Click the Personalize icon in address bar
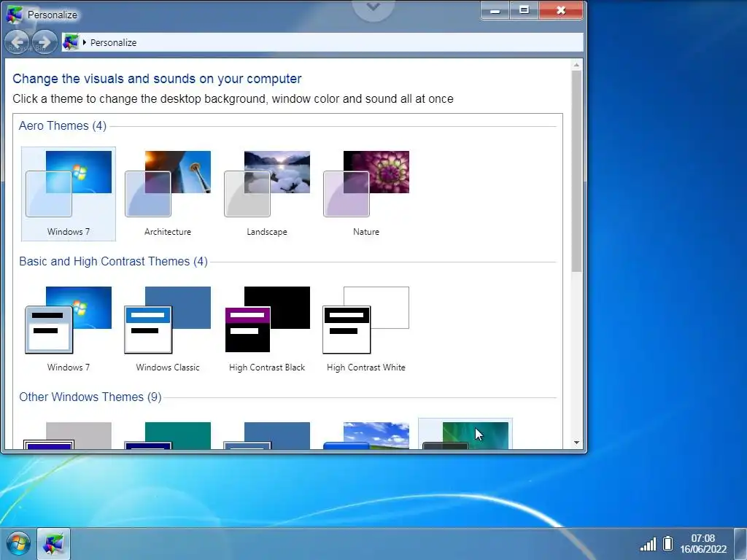 coord(71,42)
